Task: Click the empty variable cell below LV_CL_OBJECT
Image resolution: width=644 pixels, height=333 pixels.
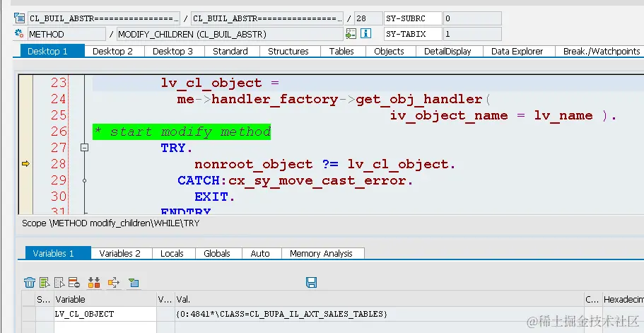Action: (x=105, y=327)
